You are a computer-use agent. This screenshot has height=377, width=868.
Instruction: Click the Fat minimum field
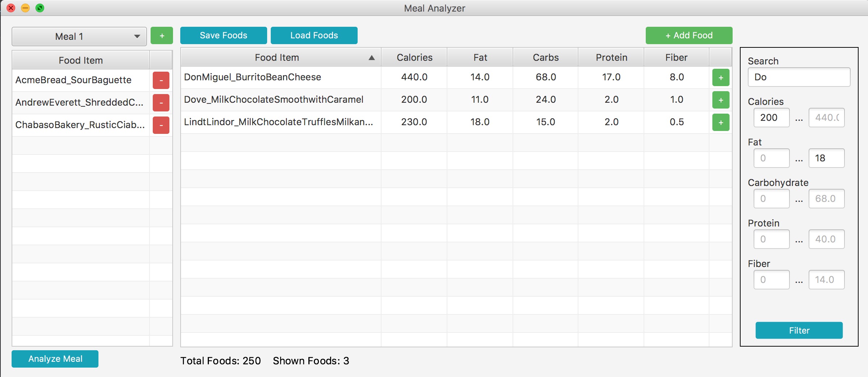(x=771, y=158)
